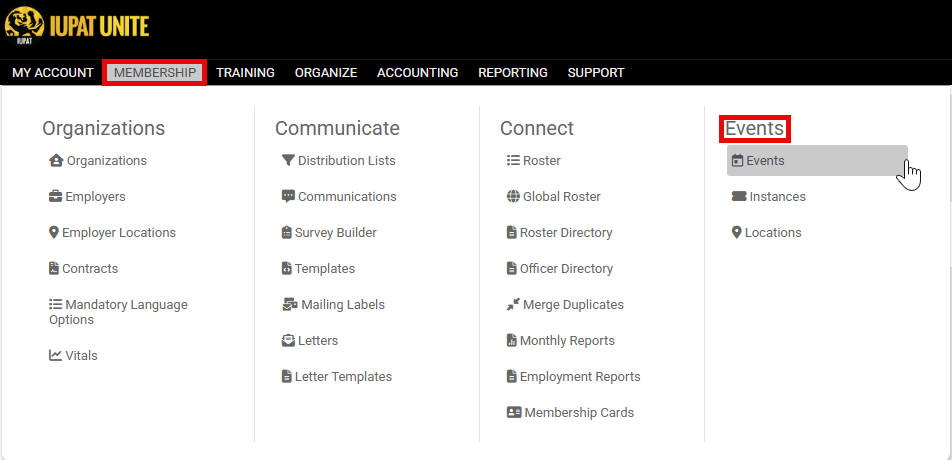Click the Letters envelope icon
This screenshot has height=460, width=952.
[x=288, y=340]
